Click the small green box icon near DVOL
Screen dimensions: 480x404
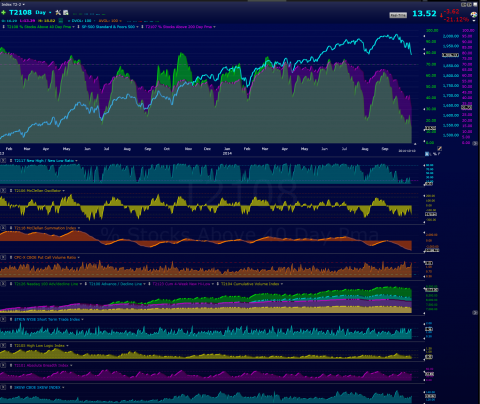pyautogui.click(x=61, y=21)
